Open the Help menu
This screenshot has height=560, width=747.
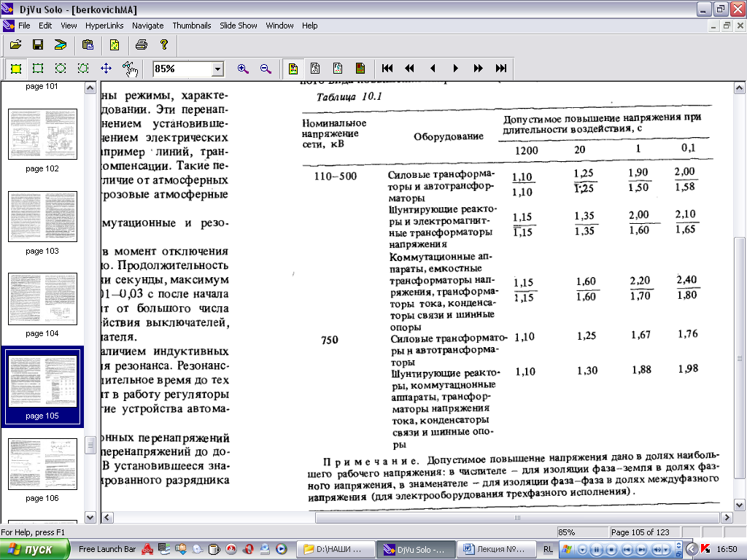309,26
